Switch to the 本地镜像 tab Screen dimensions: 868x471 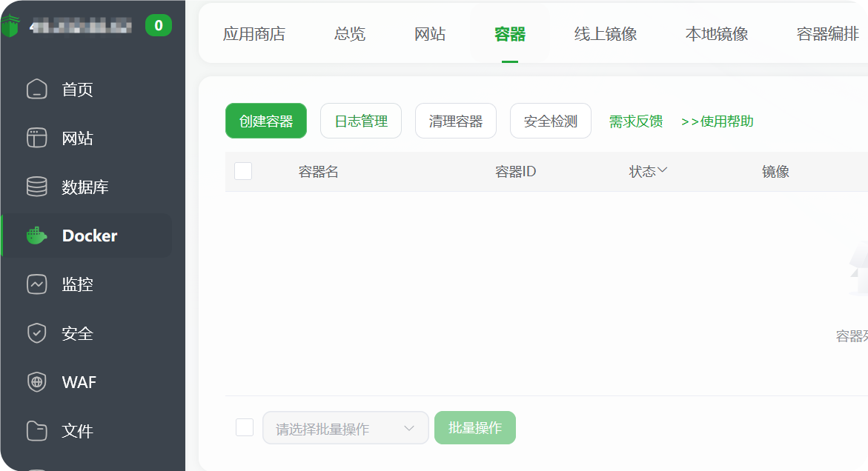716,33
